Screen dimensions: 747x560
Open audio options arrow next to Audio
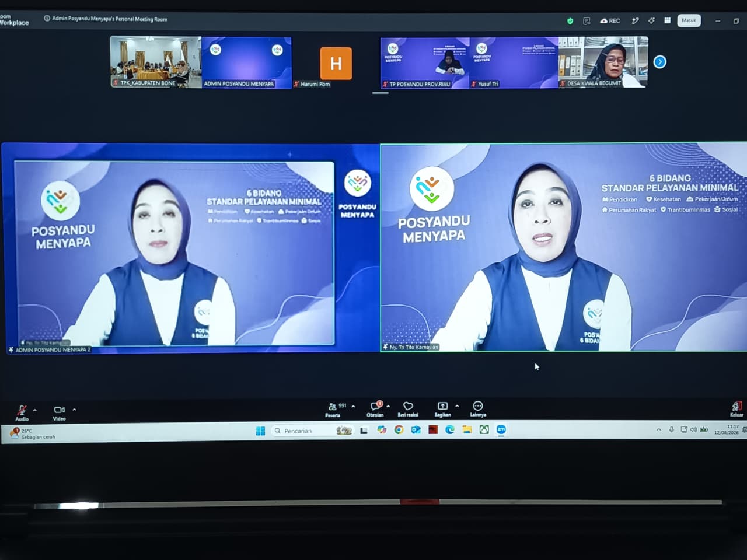[x=35, y=410]
